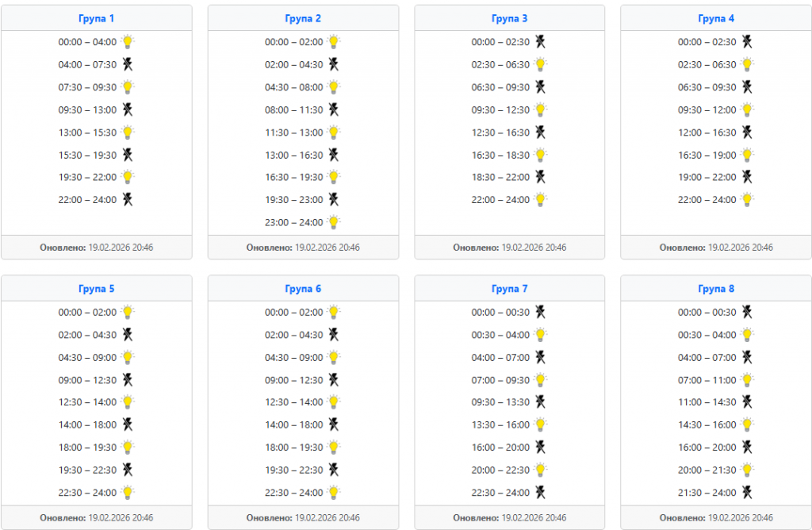This screenshot has height=530, width=812.
Task: Click the light bulb icon for Група 2 23:00 – 24:00
Action: pyautogui.click(x=335, y=222)
